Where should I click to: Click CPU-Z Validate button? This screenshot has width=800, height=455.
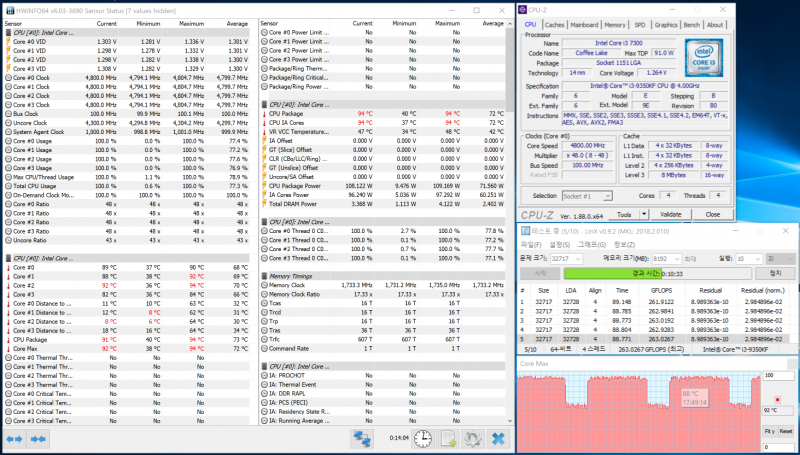tap(670, 214)
